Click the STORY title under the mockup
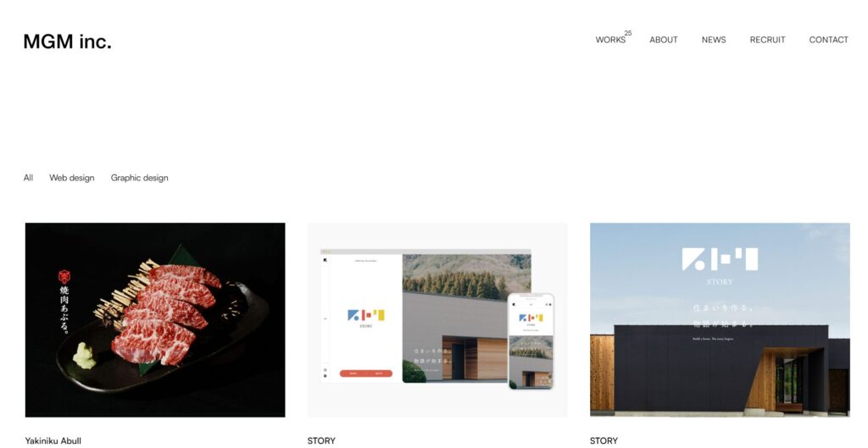 321,441
